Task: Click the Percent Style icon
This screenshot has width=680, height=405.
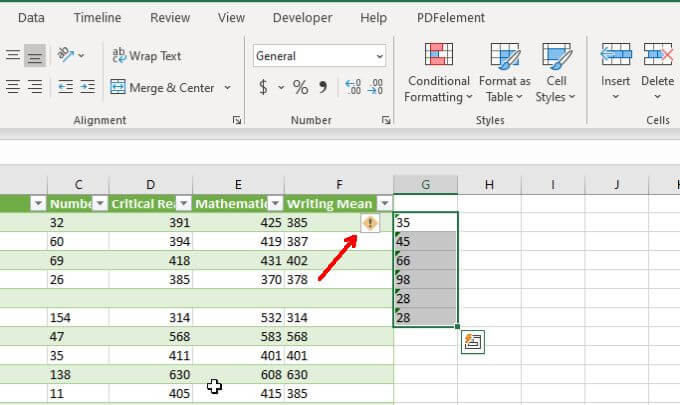Action: click(x=300, y=88)
